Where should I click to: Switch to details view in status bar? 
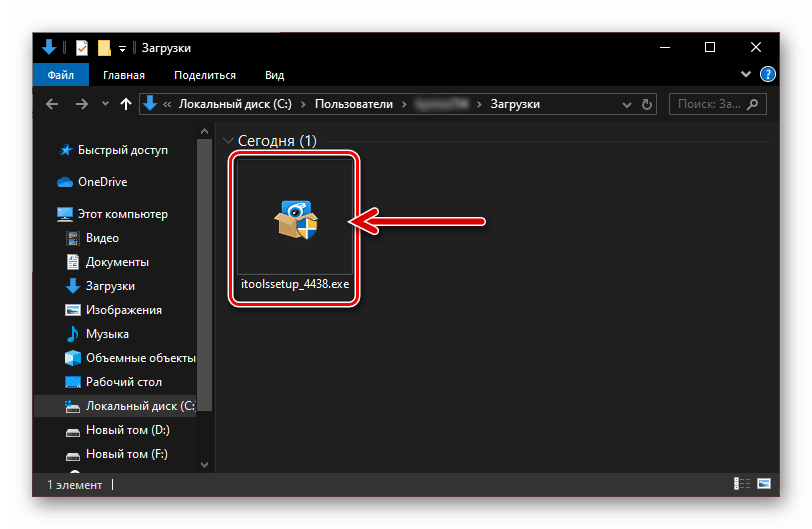742,483
